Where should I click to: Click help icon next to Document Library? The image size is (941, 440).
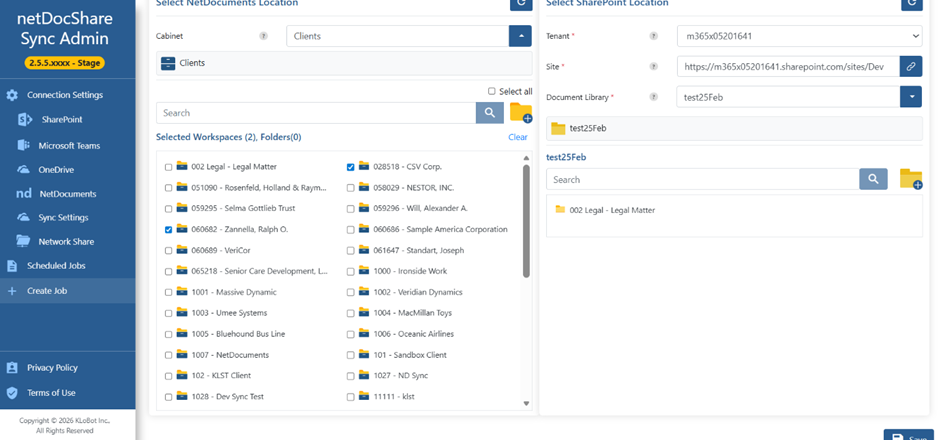click(x=654, y=97)
